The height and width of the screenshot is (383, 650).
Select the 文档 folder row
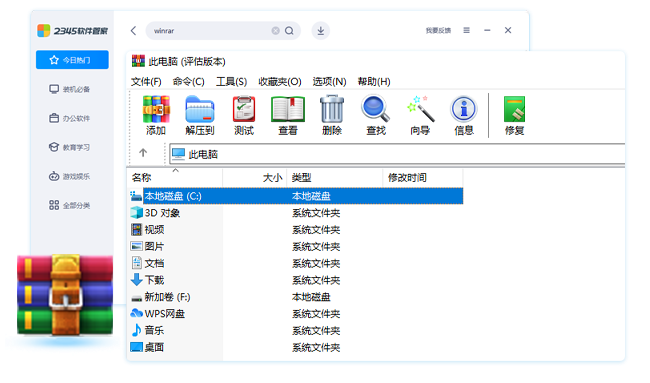click(296, 263)
